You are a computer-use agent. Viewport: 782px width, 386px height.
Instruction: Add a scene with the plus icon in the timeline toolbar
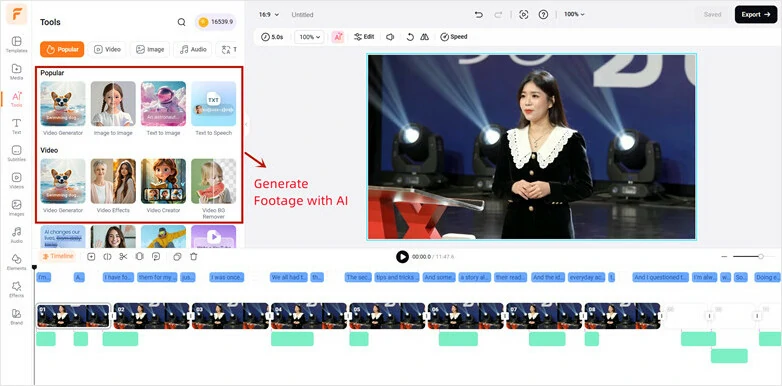coord(91,256)
